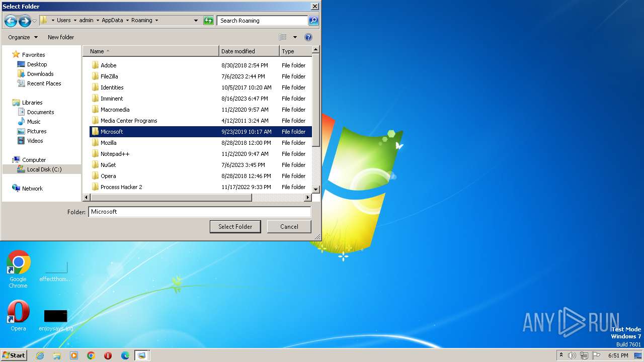Image resolution: width=644 pixels, height=362 pixels.
Task: Click the Folder name text field
Action: (x=200, y=212)
